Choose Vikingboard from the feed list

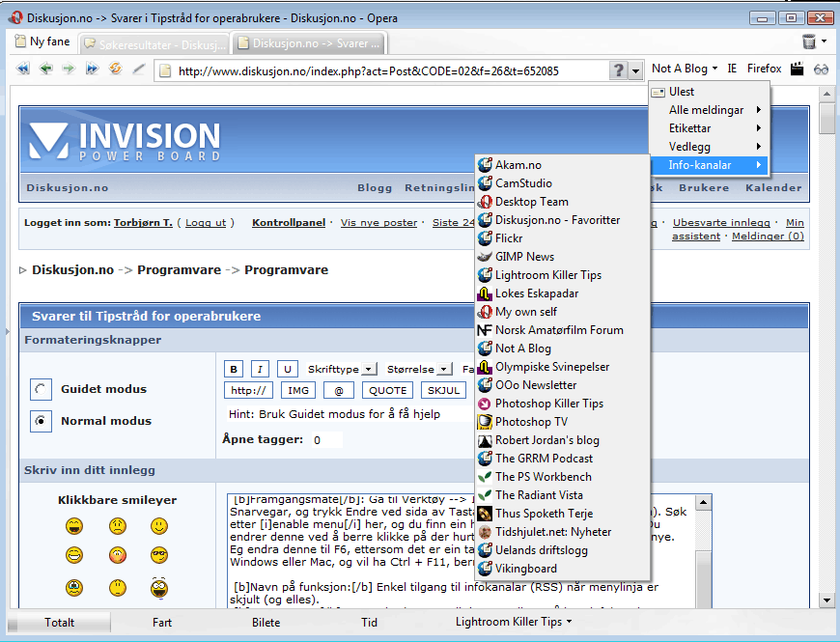[x=563, y=569]
